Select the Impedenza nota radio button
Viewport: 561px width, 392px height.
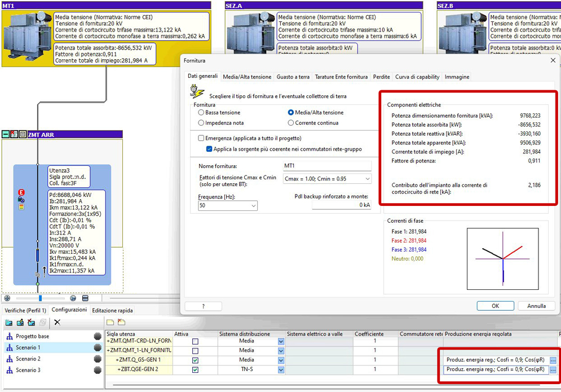pyautogui.click(x=201, y=123)
